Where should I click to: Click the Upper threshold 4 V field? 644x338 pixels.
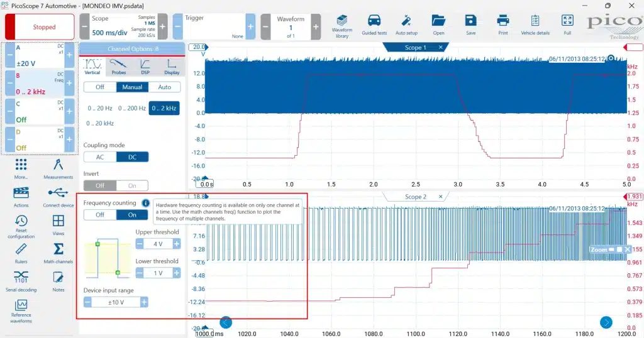coord(158,244)
